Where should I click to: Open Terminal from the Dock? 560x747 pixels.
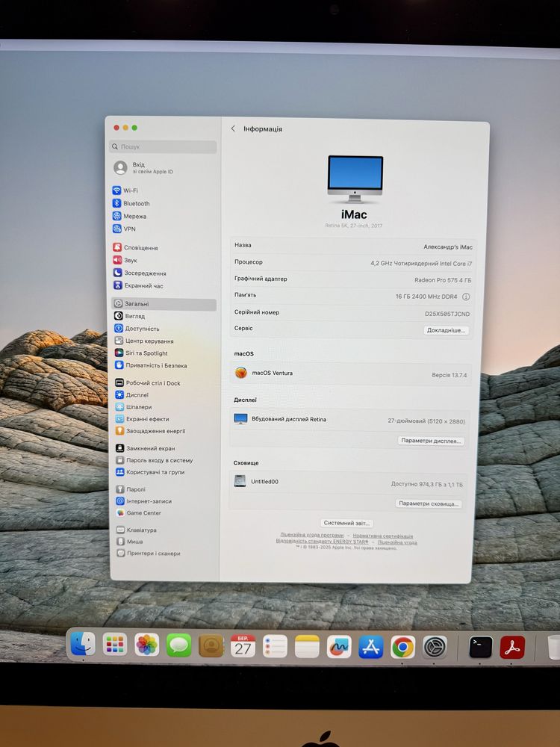[x=481, y=648]
